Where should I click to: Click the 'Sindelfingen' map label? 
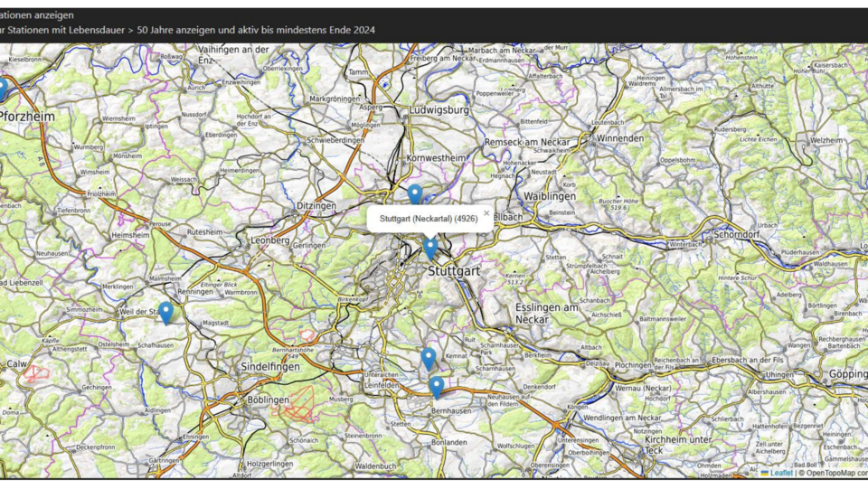270,367
